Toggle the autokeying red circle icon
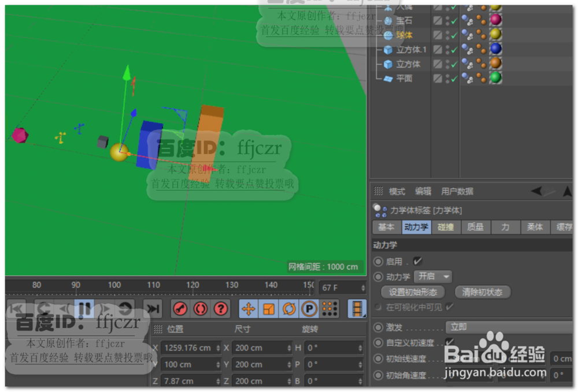This screenshot has height=392, width=578. [201, 308]
